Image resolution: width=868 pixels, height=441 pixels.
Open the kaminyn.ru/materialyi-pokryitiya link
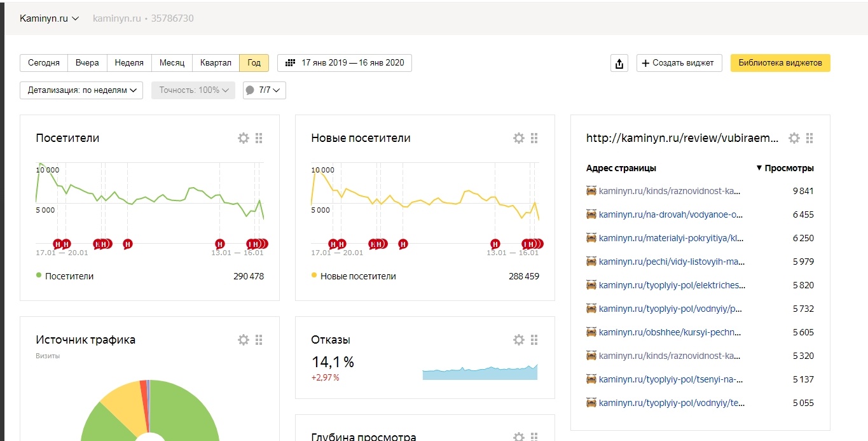[x=671, y=238]
